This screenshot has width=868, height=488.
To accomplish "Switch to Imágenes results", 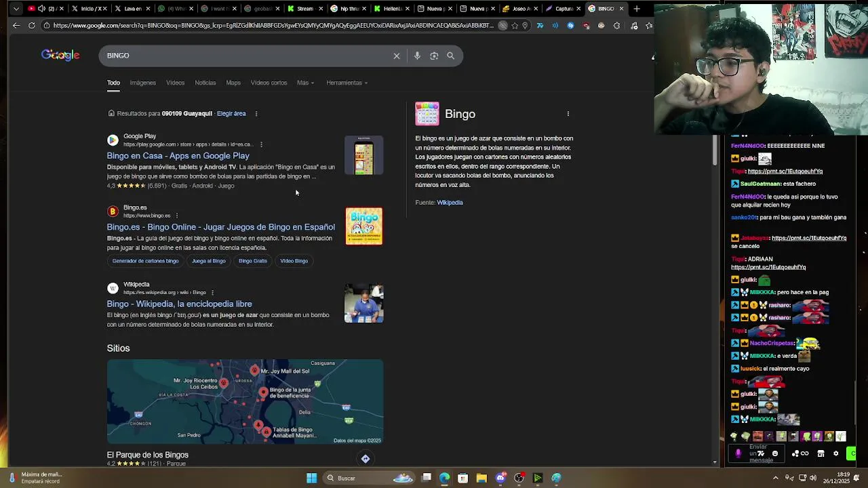I will tap(142, 83).
